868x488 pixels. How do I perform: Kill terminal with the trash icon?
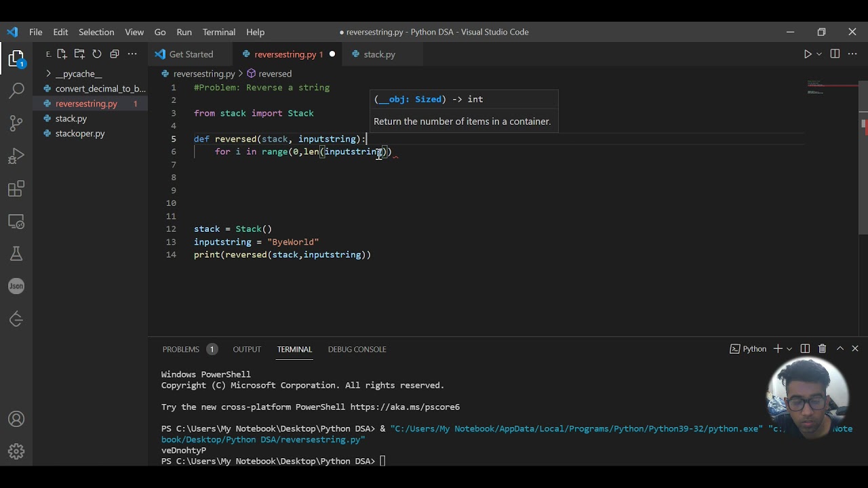click(822, 349)
